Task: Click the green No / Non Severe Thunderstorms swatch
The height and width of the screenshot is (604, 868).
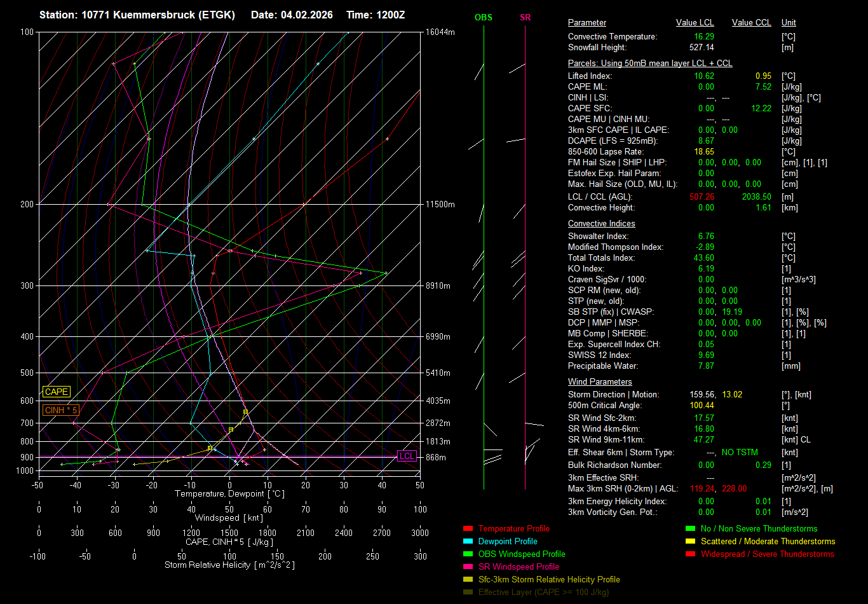Action: [690, 529]
